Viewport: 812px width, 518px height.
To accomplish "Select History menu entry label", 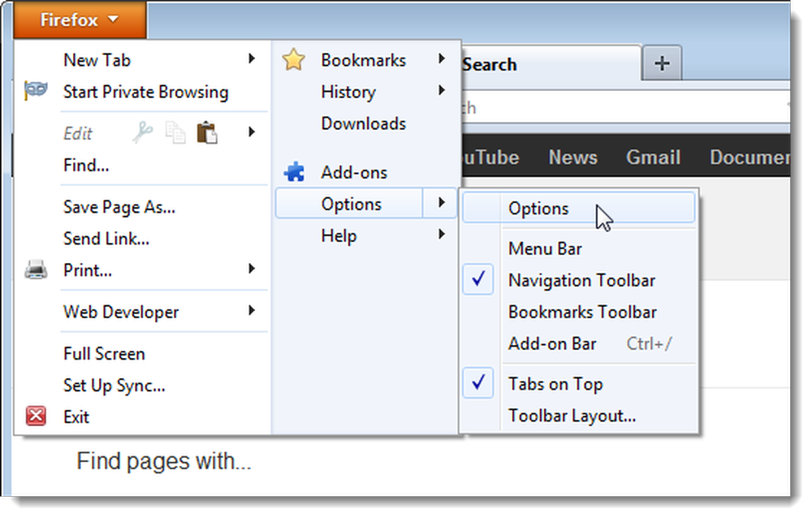I will (x=348, y=92).
